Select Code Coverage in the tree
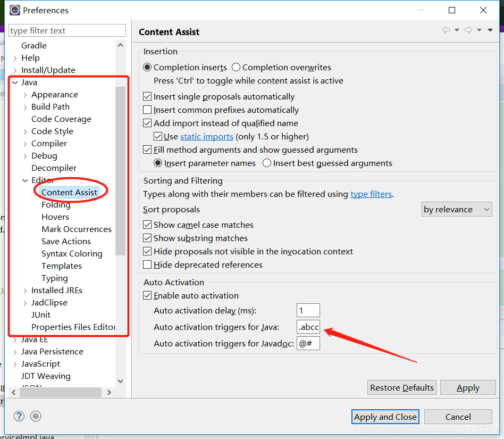The height and width of the screenshot is (439, 504). pos(61,119)
